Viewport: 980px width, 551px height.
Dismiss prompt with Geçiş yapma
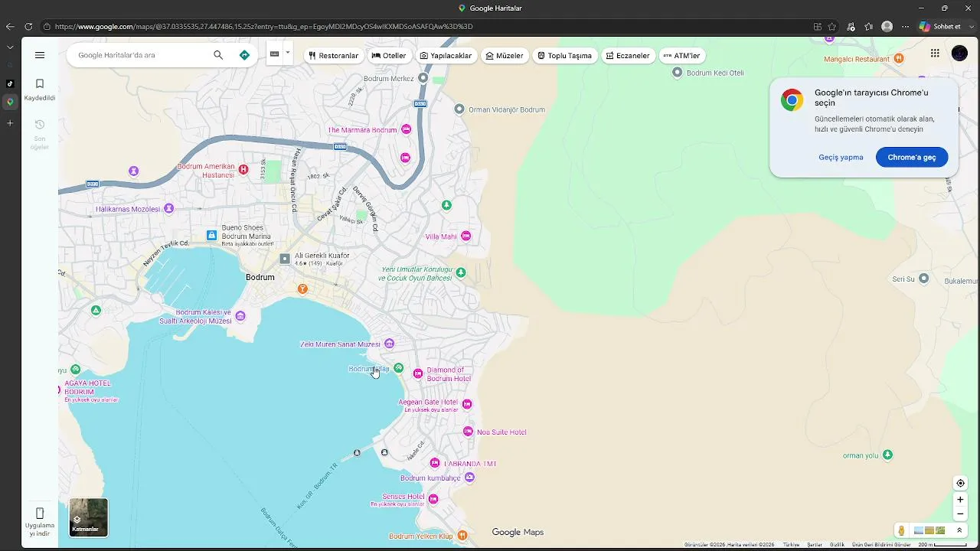pos(841,157)
